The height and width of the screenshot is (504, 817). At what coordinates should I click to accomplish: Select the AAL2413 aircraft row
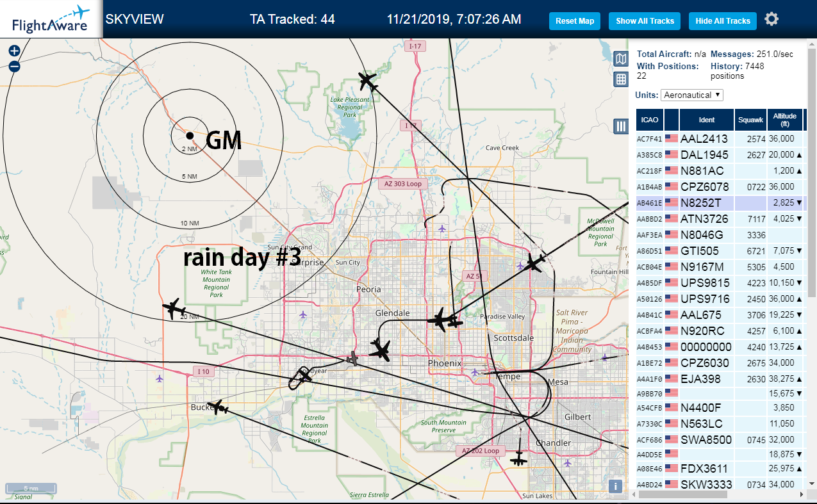(x=720, y=138)
